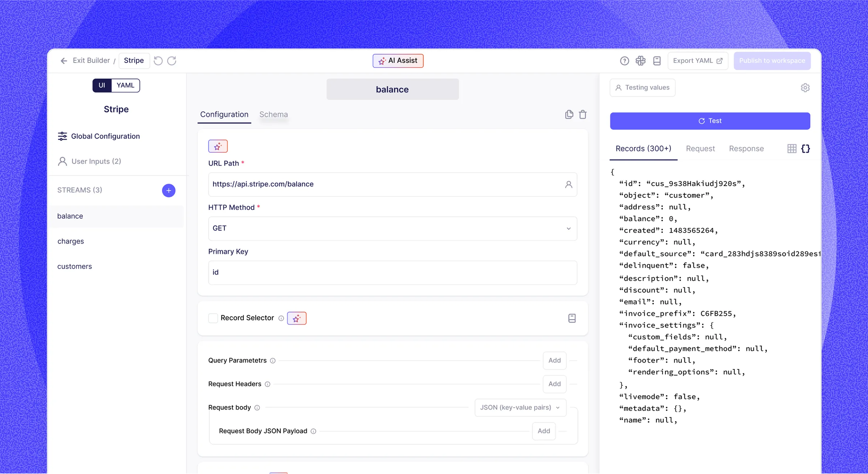This screenshot has width=868, height=474.
Task: Click Export YAML button
Action: [x=697, y=61]
